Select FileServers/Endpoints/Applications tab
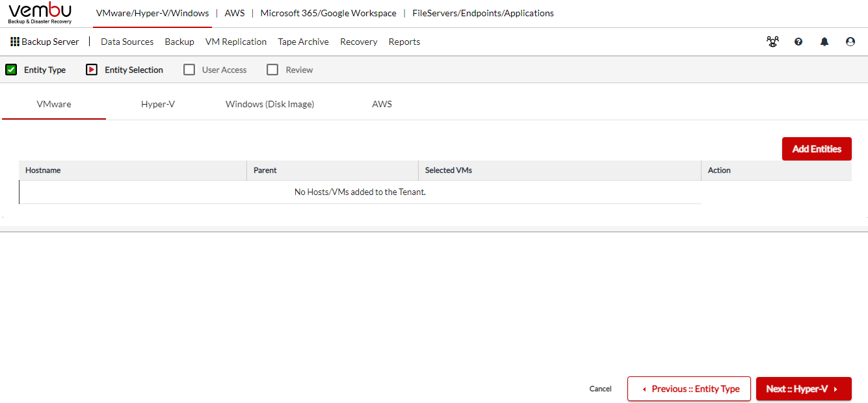This screenshot has height=403, width=868. 483,13
